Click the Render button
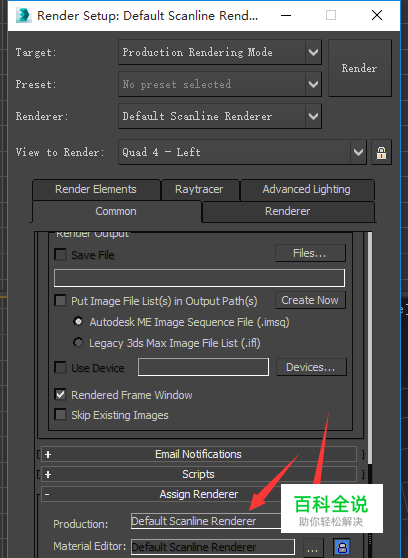This screenshot has height=558, width=408. click(x=360, y=68)
